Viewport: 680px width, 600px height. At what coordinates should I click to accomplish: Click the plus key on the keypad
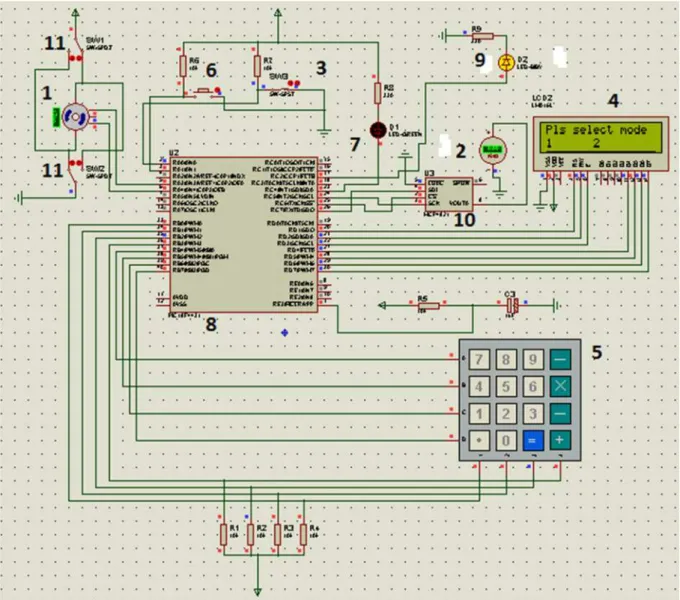click(560, 440)
